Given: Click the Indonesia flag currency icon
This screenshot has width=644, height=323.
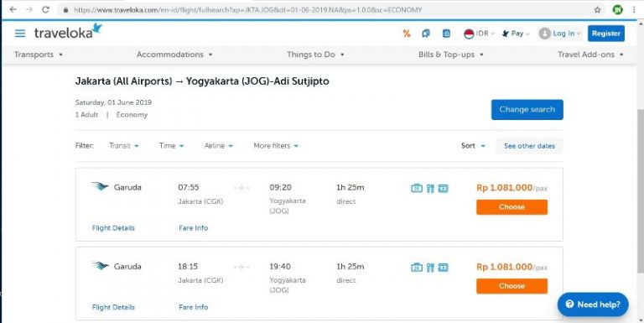Looking at the screenshot, I should [469, 34].
